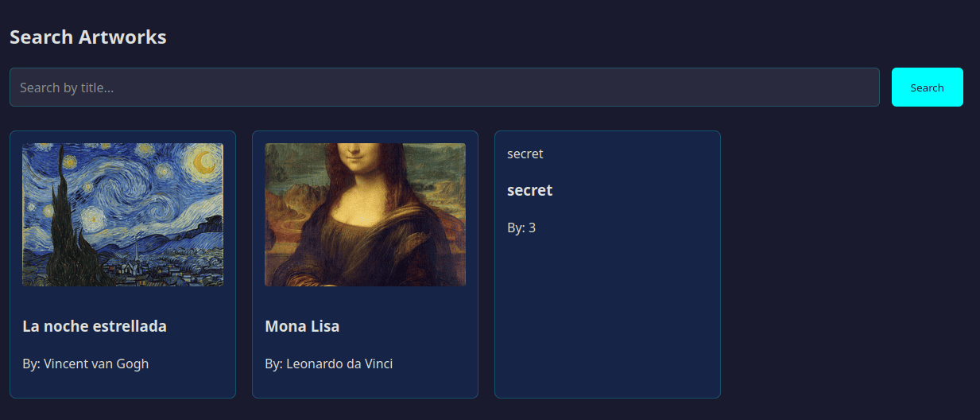Click the "By: Leonardo da Vinci" artist line

click(x=328, y=364)
